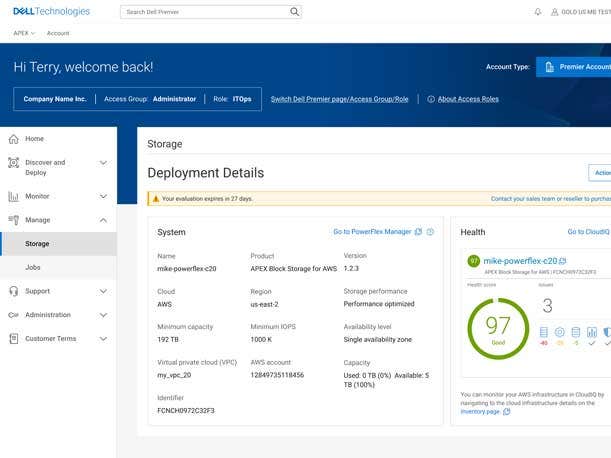Expand the Monitor sidebar section
This screenshot has width=611, height=458.
click(x=103, y=196)
